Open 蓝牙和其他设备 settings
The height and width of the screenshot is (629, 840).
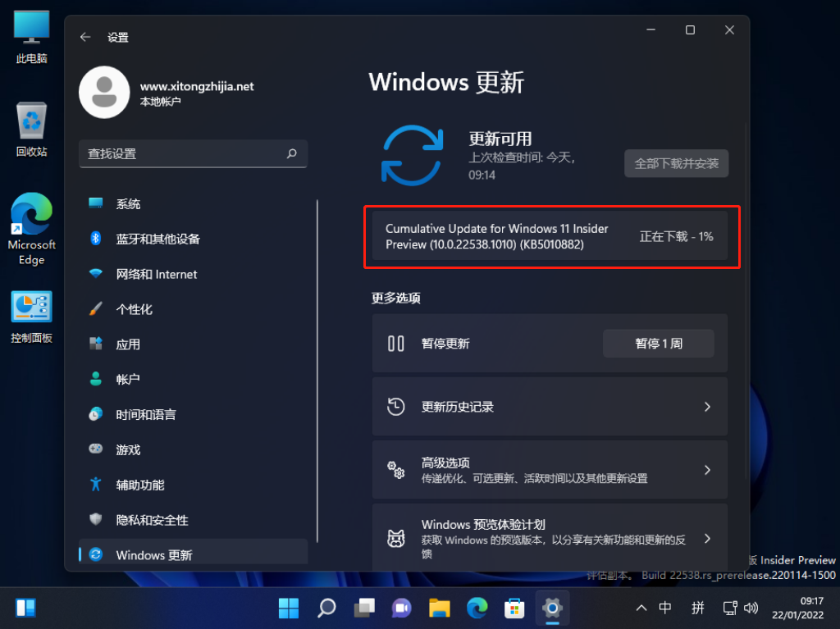coord(194,239)
